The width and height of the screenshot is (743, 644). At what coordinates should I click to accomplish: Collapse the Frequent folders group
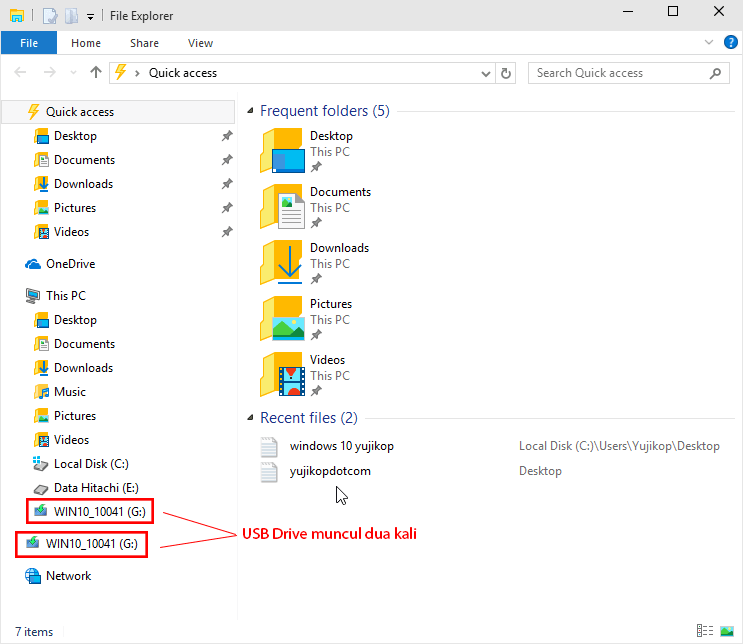click(x=250, y=111)
